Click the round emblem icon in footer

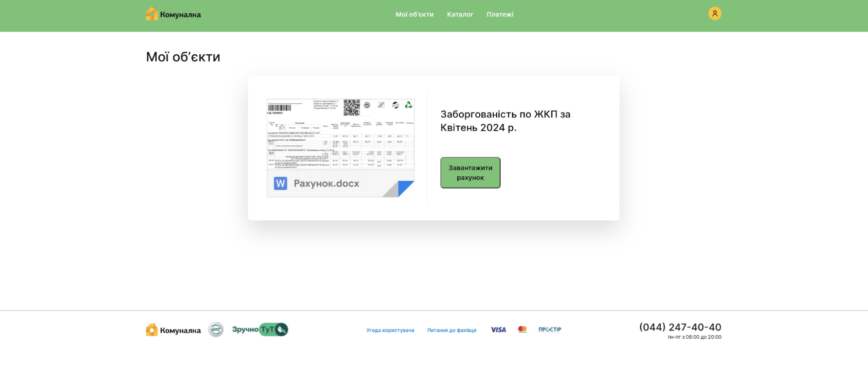click(216, 330)
